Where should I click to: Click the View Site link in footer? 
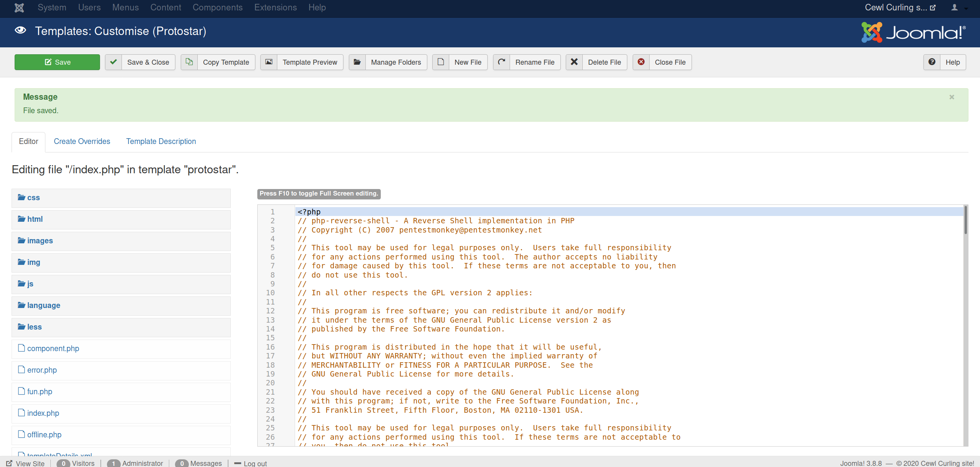tap(26, 463)
